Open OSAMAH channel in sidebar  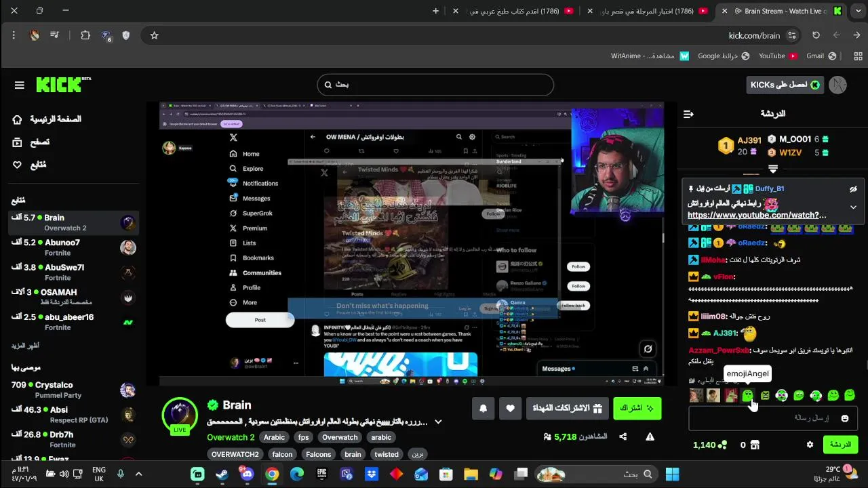pos(74,297)
